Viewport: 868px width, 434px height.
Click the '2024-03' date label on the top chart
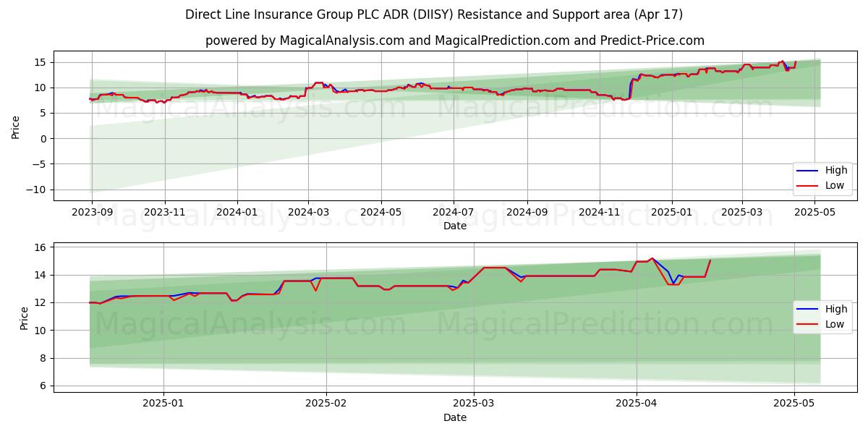coord(309,214)
